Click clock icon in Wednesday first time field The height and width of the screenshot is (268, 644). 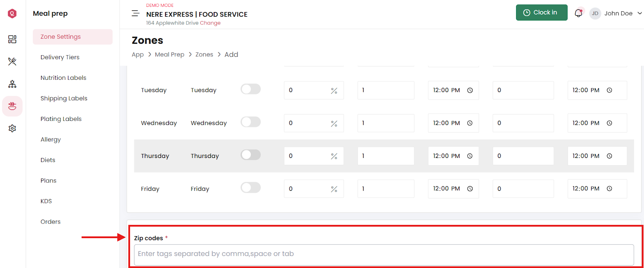(470, 123)
